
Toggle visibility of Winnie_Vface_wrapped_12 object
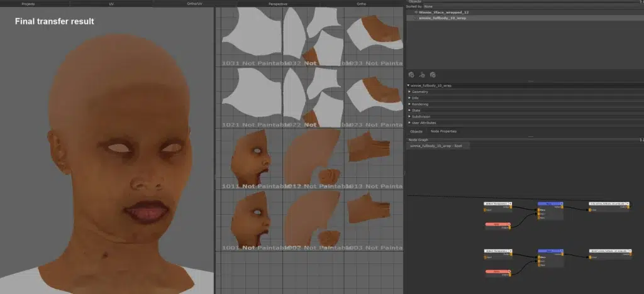416,13
